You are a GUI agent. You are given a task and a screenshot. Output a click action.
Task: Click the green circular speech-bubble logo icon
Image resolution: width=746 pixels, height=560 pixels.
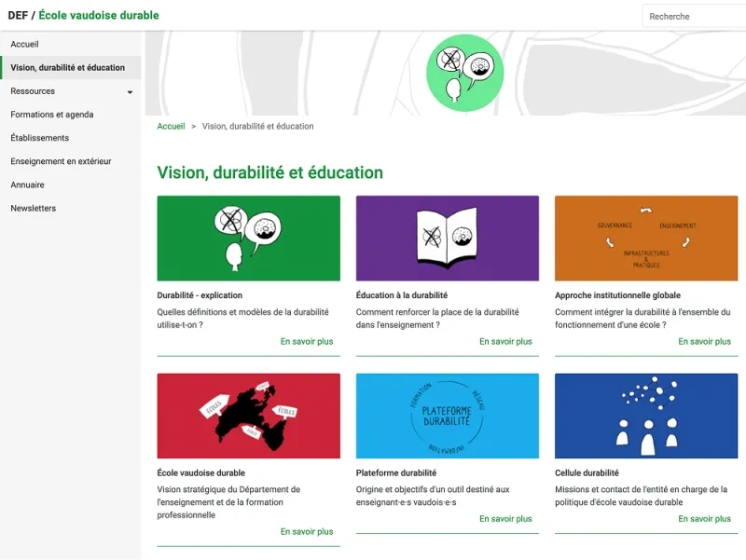tap(464, 73)
